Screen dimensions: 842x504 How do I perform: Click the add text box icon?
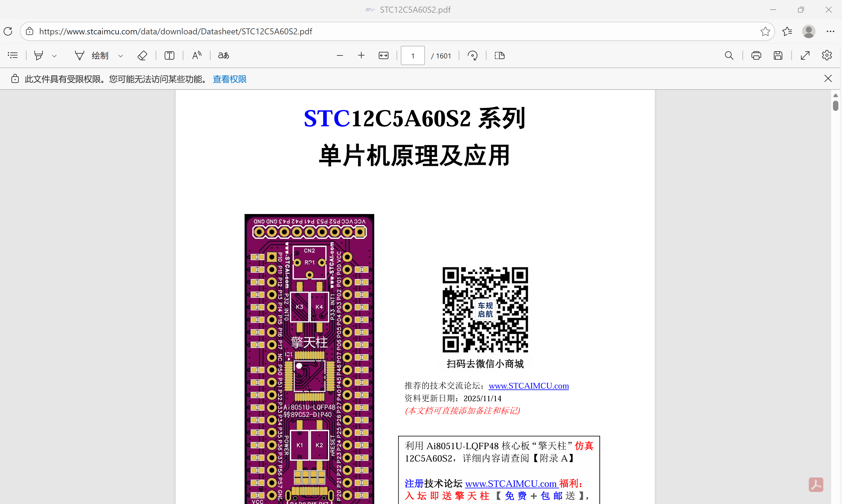coord(169,55)
